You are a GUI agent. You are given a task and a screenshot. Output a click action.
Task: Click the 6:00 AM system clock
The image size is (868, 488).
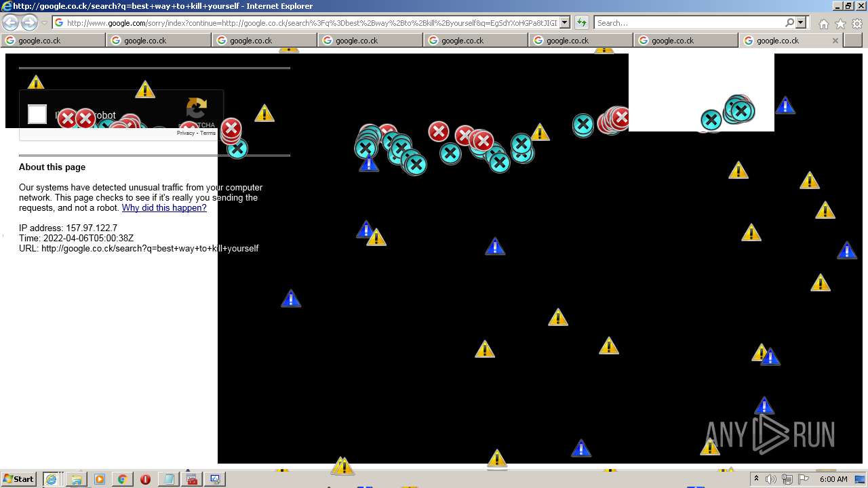tap(833, 479)
